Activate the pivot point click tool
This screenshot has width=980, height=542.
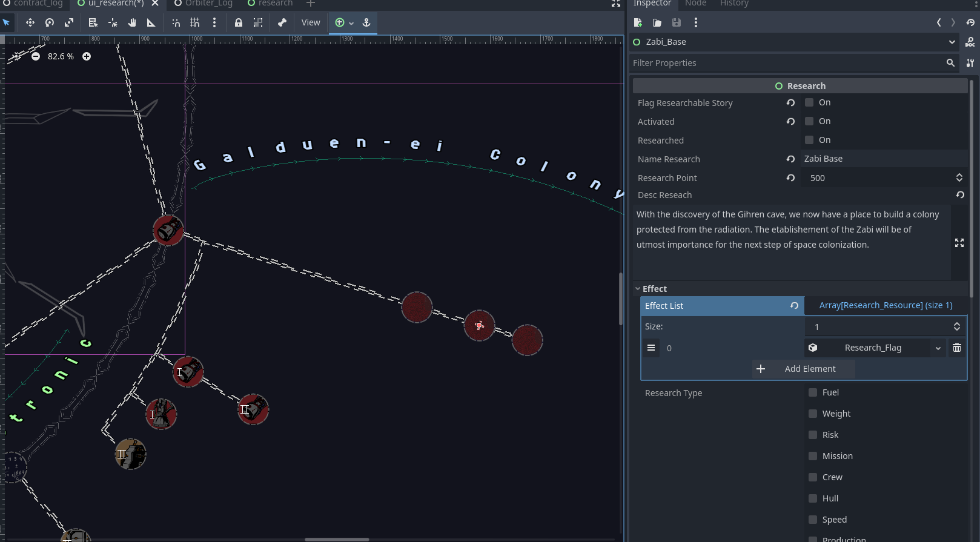pyautogui.click(x=113, y=22)
